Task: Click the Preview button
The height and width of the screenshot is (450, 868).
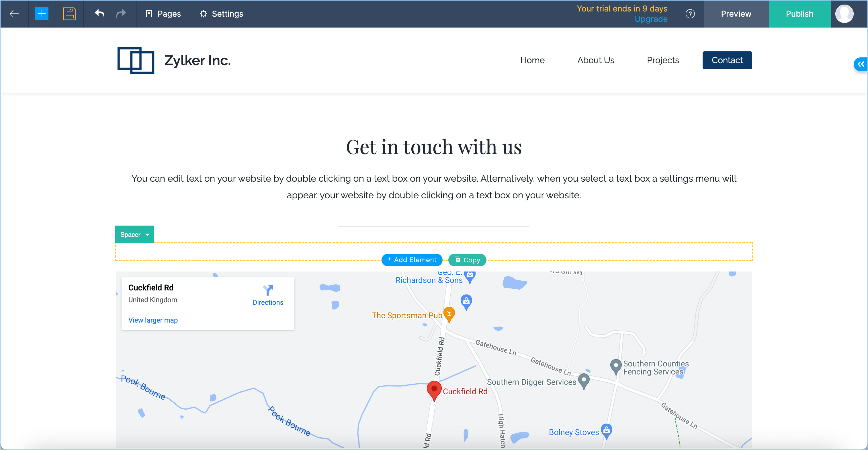Action: pyautogui.click(x=736, y=14)
